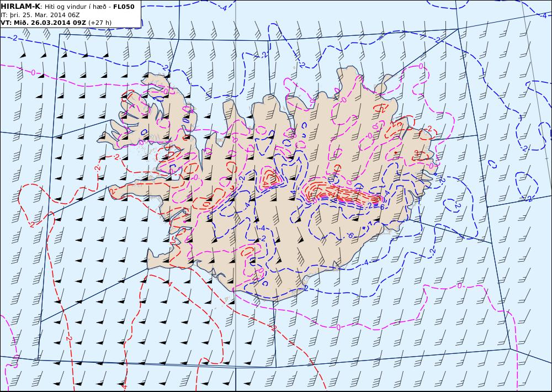Click the "(+27 h)" forecast offset text
The height and width of the screenshot is (392, 552).
tap(99, 23)
